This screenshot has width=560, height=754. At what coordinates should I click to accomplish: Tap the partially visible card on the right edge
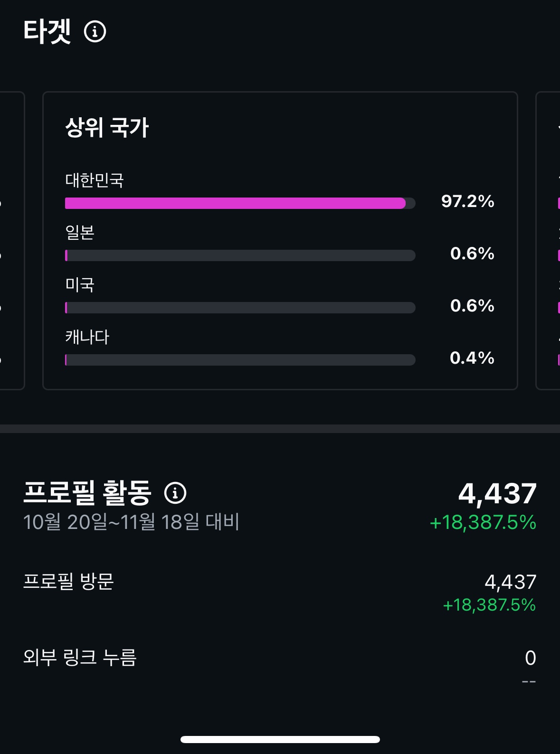pyautogui.click(x=549, y=240)
